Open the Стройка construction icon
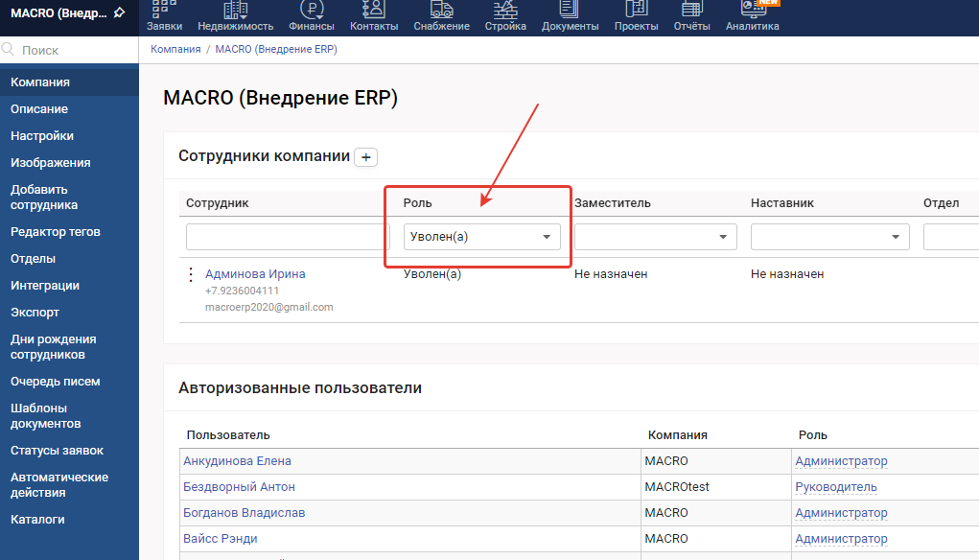This screenshot has width=979, height=560. [505, 10]
